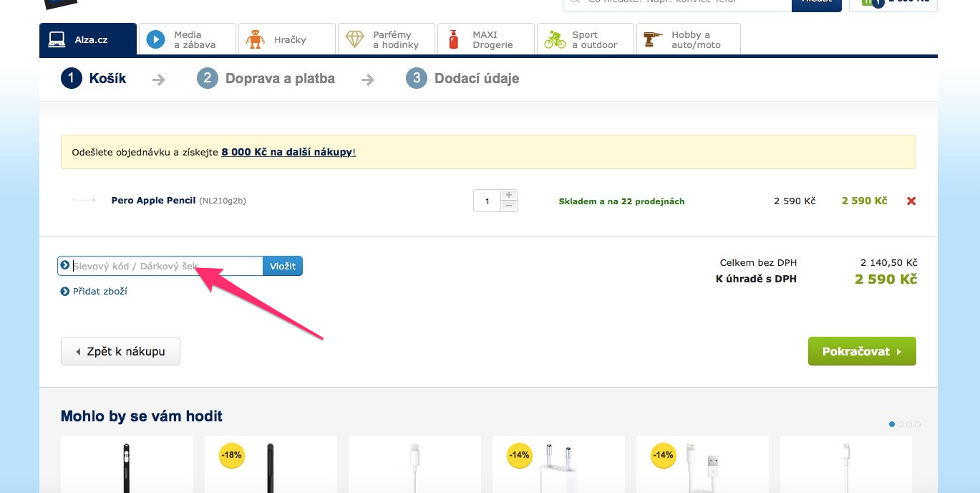This screenshot has height=493, width=980.
Task: Remove Apple Pencil with the red X
Action: point(911,201)
